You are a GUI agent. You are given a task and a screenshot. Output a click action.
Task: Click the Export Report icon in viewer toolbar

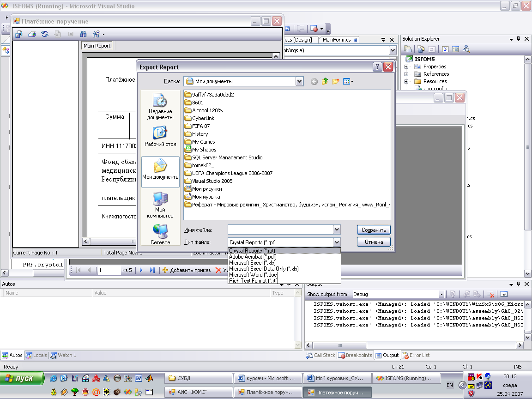pos(19,34)
